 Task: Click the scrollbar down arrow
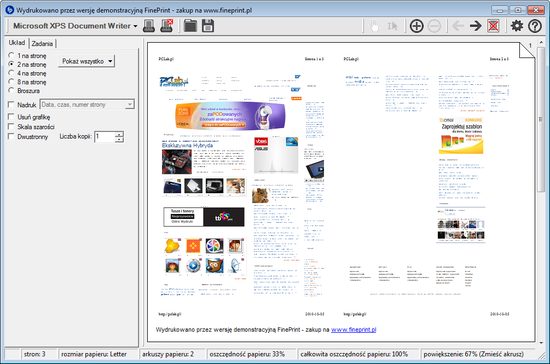pos(541,343)
